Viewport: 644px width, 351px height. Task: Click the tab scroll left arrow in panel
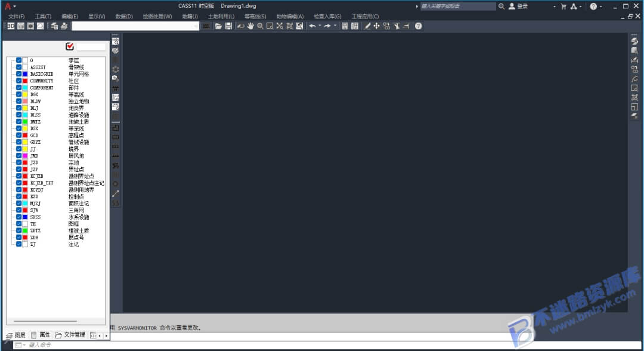point(100,336)
